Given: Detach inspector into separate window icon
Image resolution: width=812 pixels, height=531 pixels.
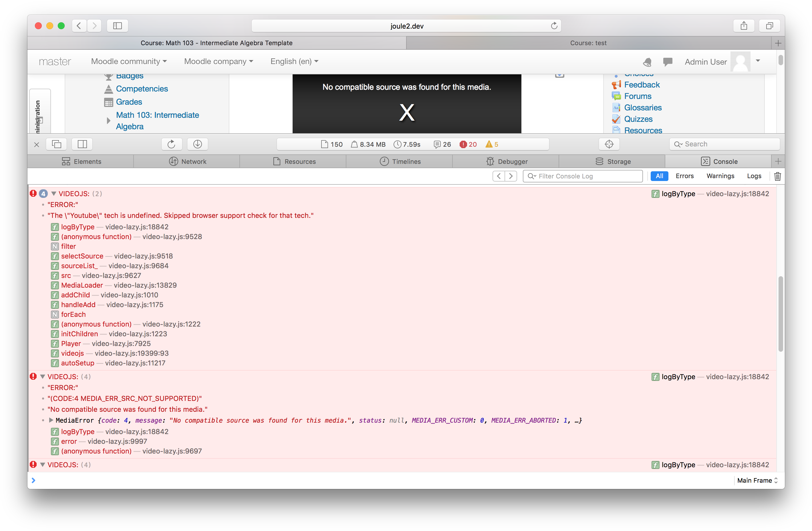Looking at the screenshot, I should 57,144.
